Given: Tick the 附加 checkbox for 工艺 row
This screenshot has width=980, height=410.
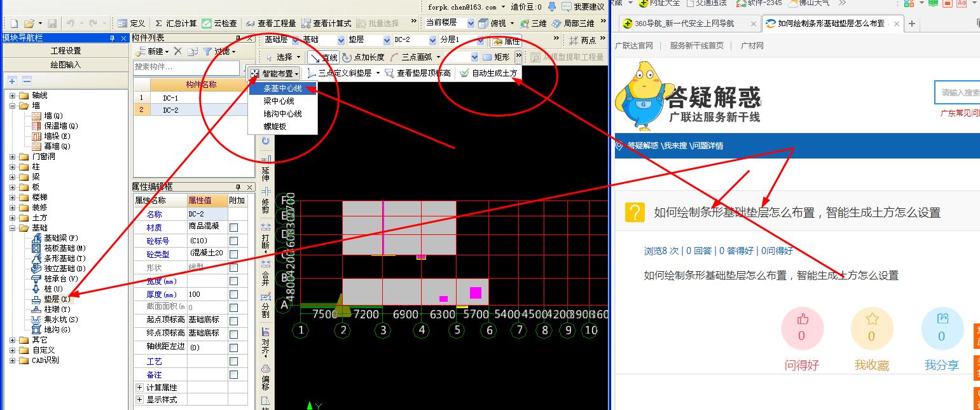Looking at the screenshot, I should [x=234, y=362].
